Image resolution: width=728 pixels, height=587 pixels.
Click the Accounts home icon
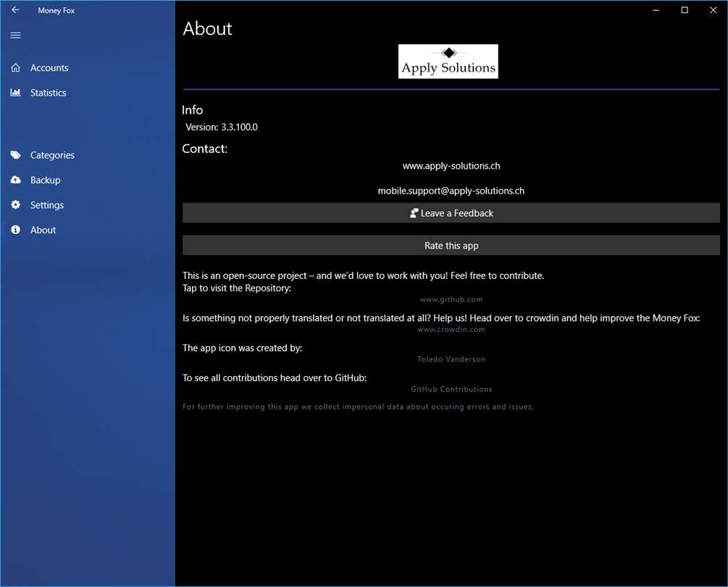(15, 68)
